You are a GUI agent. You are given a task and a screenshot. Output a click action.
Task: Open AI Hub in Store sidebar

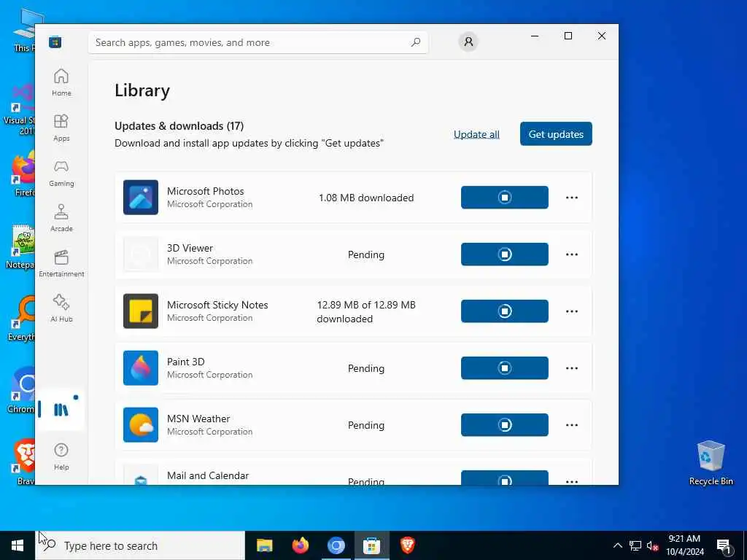coord(61,308)
